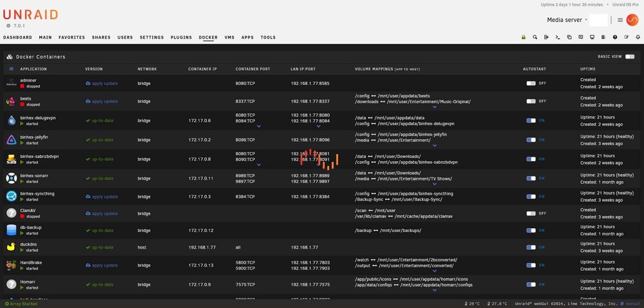The image size is (644, 308).
Task: Enable autostart for adminer
Action: 531,83
